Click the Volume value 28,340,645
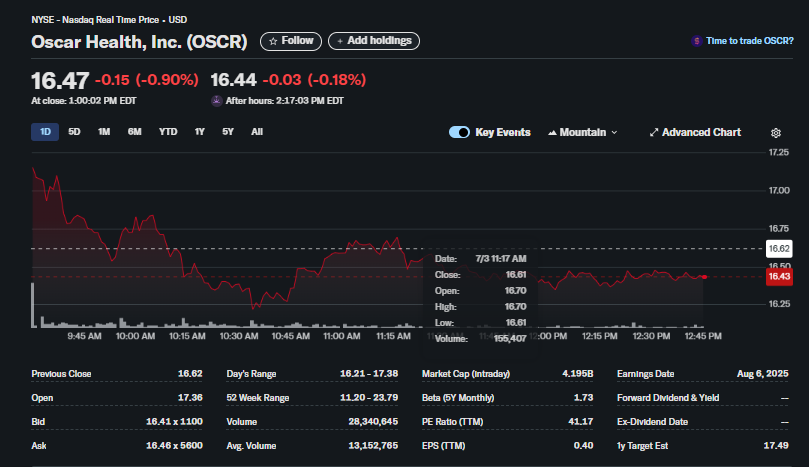The height and width of the screenshot is (467, 809). pyautogui.click(x=373, y=422)
